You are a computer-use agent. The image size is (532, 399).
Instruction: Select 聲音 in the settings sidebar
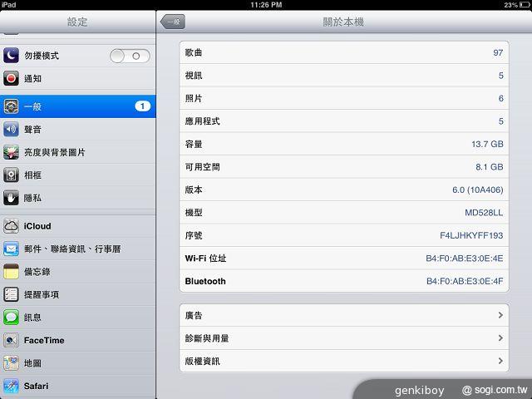click(x=77, y=130)
